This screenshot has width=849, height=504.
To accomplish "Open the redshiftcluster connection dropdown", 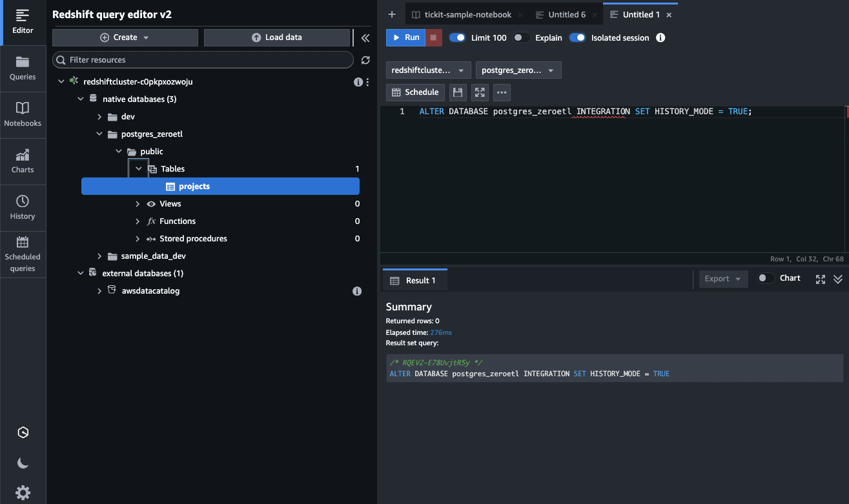I will coord(429,70).
